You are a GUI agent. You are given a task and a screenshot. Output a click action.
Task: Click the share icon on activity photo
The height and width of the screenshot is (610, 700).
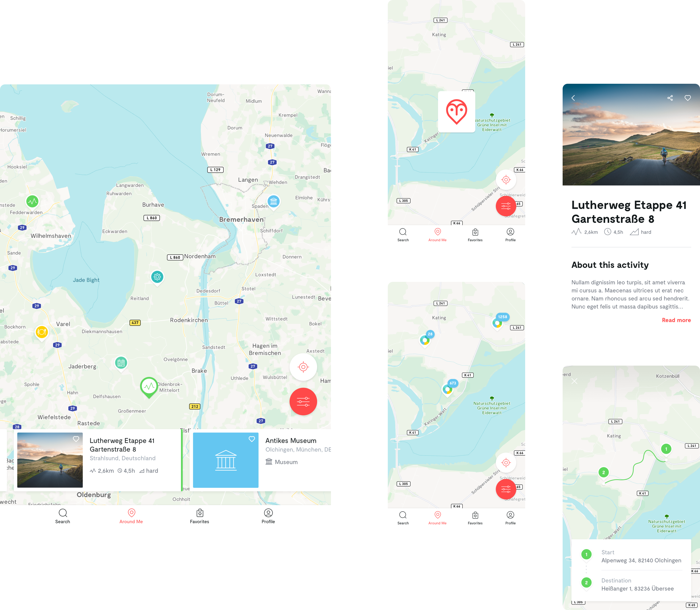pyautogui.click(x=670, y=98)
